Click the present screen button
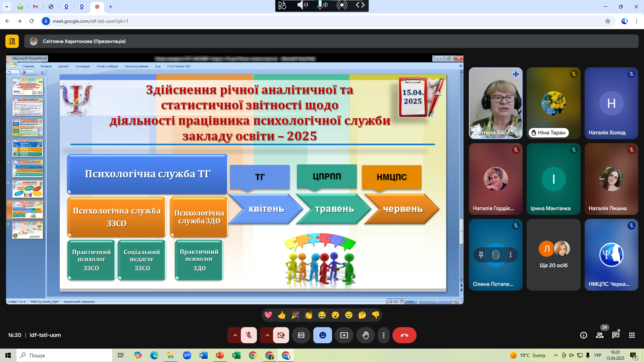 (x=344, y=335)
